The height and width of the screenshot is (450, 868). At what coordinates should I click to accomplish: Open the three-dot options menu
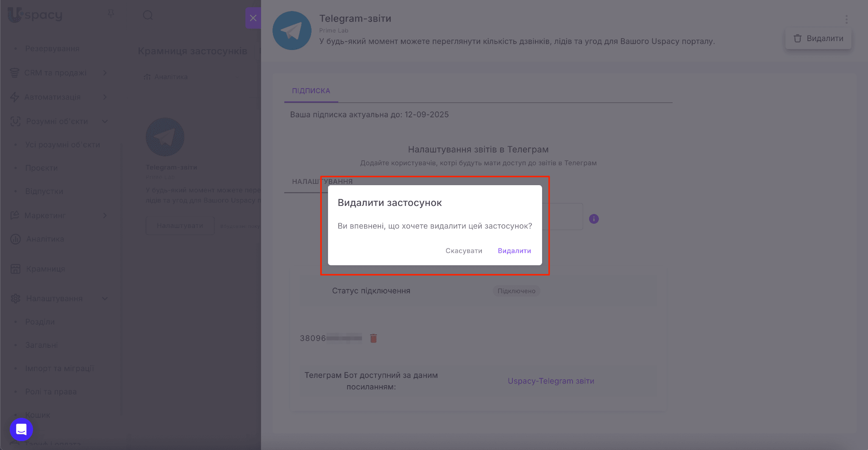click(846, 19)
